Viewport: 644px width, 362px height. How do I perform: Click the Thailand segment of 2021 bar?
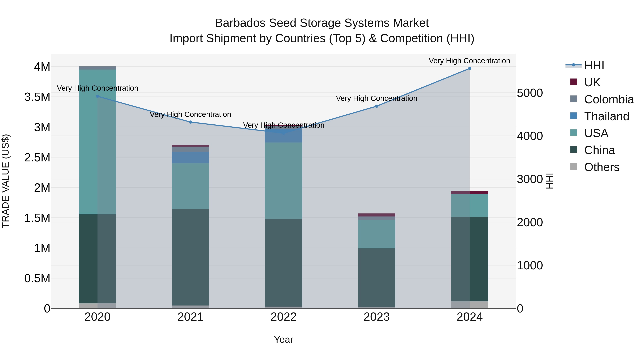click(x=191, y=158)
